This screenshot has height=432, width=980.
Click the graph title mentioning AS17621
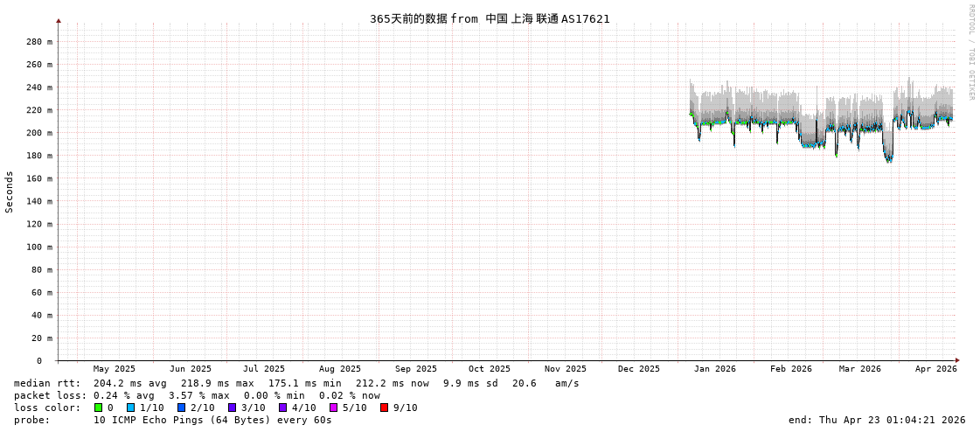tap(490, 18)
